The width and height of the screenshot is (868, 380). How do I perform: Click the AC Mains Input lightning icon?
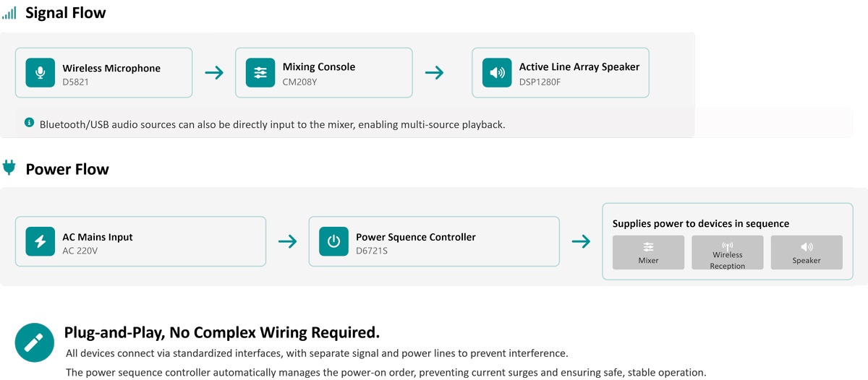pos(41,241)
